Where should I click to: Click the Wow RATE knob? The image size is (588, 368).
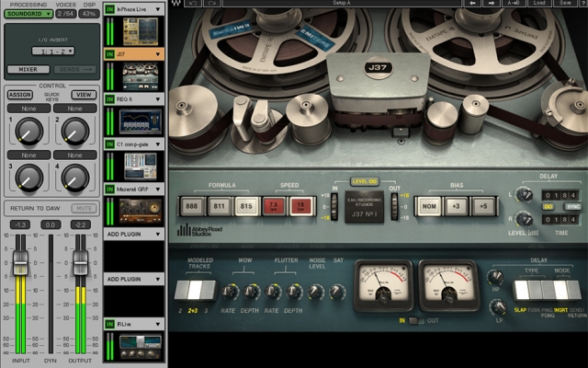click(x=230, y=292)
